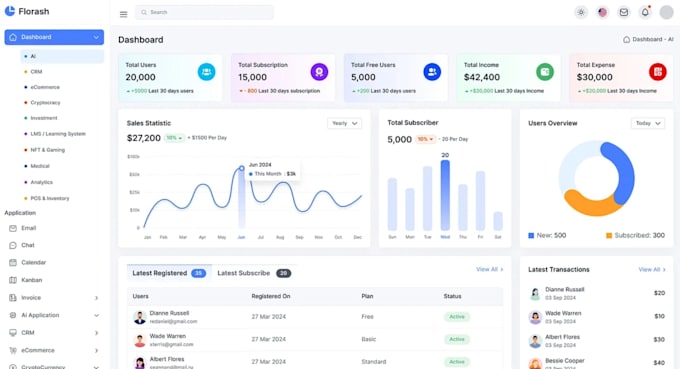Click the Total Subscription badge icon
This screenshot has height=369, width=680.
[x=319, y=72]
